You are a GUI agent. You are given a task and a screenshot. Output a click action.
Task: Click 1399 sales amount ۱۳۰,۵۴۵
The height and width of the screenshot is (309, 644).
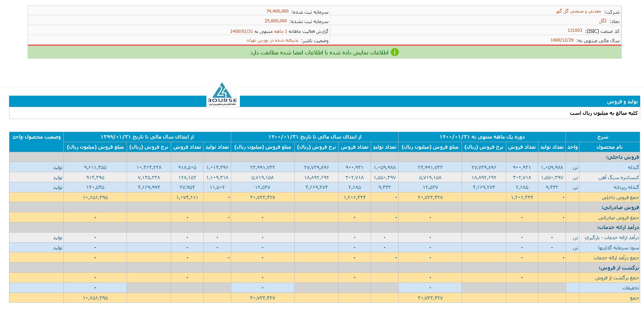(x=95, y=187)
